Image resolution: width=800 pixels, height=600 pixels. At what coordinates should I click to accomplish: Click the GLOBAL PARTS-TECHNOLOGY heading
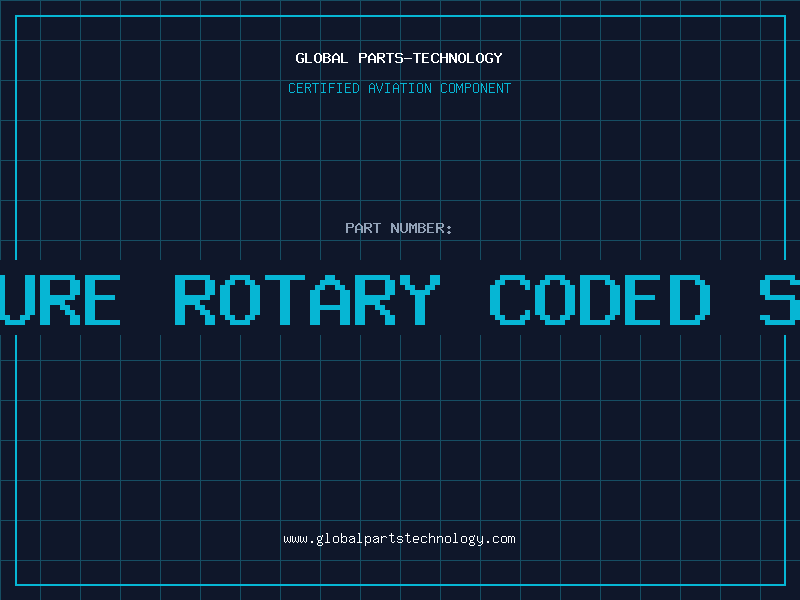click(399, 58)
